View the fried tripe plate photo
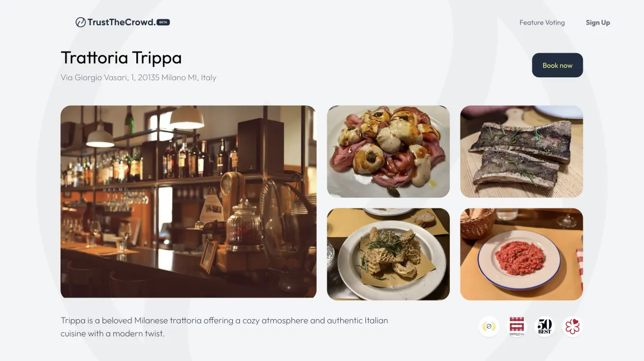The height and width of the screenshot is (361, 644). 389,254
